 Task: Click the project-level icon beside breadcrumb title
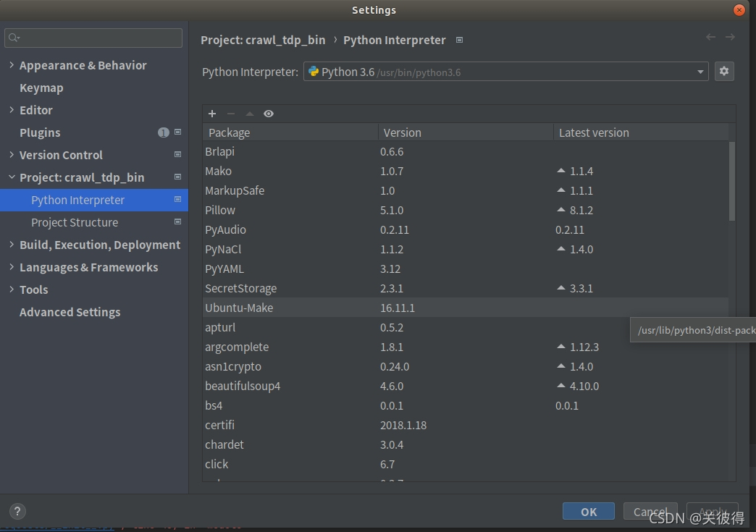click(460, 40)
